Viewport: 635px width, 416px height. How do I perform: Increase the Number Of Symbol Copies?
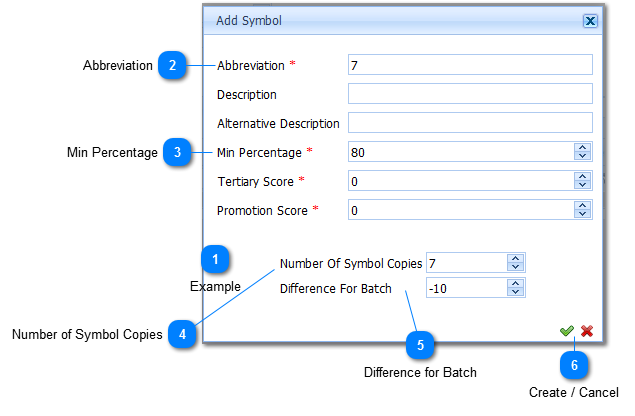[x=516, y=259]
